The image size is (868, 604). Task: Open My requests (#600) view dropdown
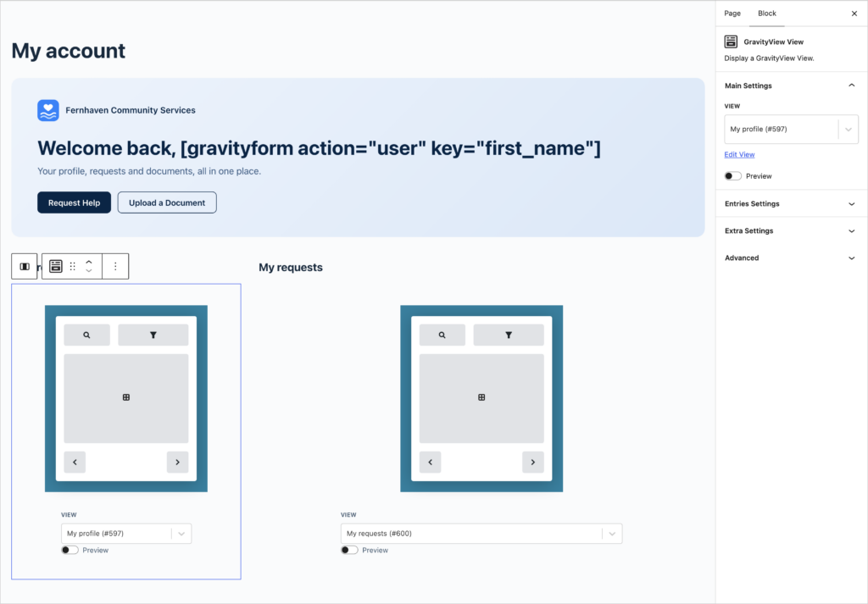(481, 534)
